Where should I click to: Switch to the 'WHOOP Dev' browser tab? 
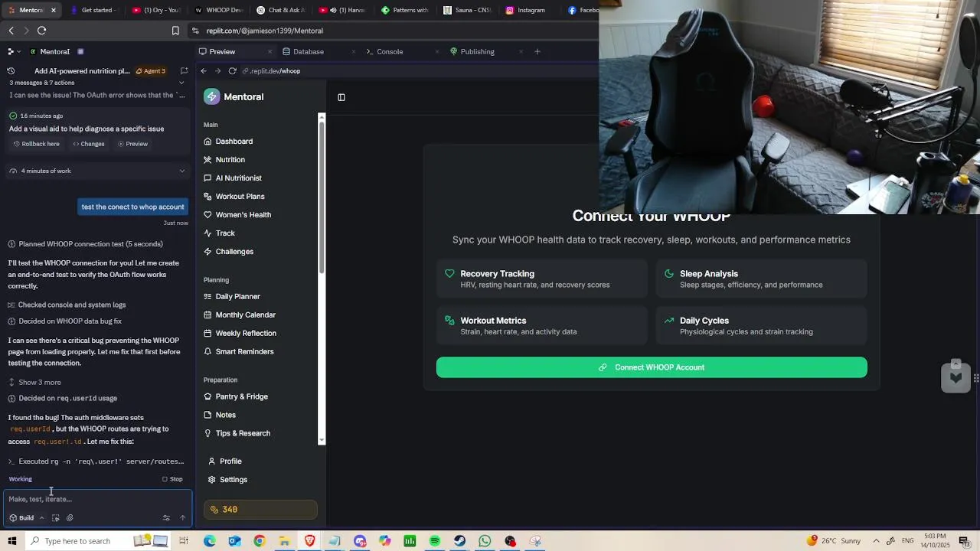click(218, 10)
